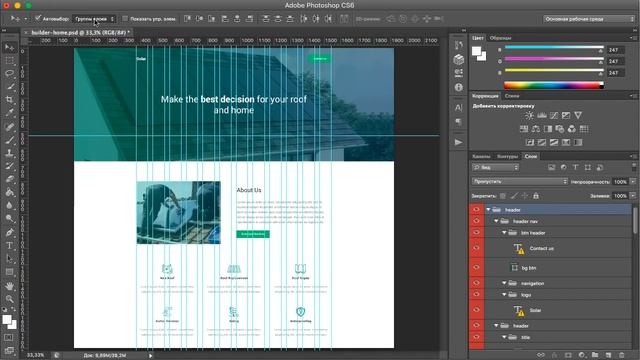Image resolution: width=640 pixels, height=360 pixels.
Task: Hide the navigation group
Action: point(476,283)
